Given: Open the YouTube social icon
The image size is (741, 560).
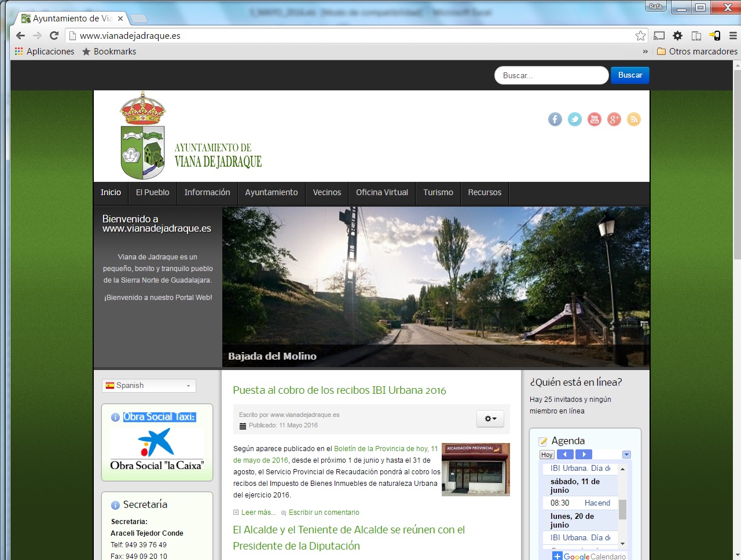Looking at the screenshot, I should (595, 119).
